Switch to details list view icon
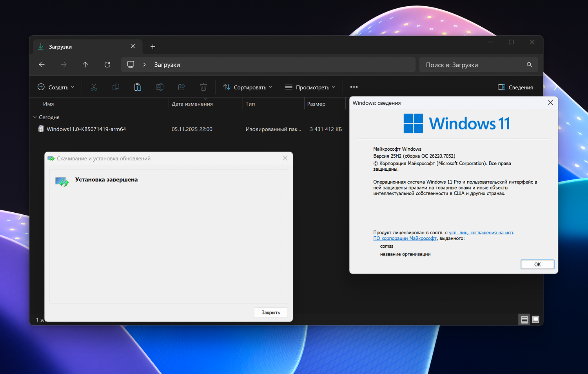Image resolution: width=588 pixels, height=374 pixels. (x=524, y=320)
